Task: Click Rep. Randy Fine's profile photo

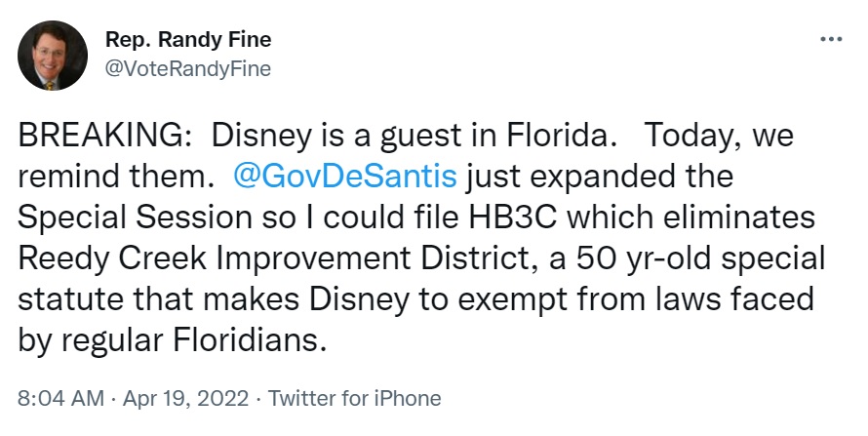Action: coord(53,56)
